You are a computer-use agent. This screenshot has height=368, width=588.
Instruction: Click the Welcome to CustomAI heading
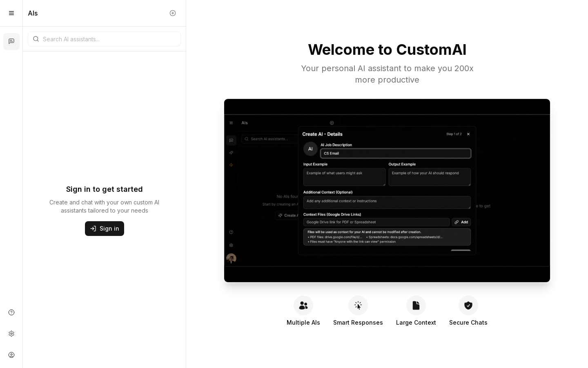click(x=387, y=49)
